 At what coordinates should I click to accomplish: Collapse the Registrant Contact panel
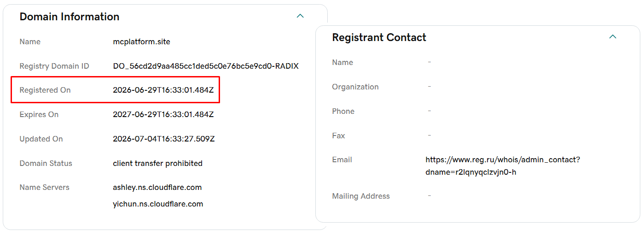pyautogui.click(x=613, y=37)
